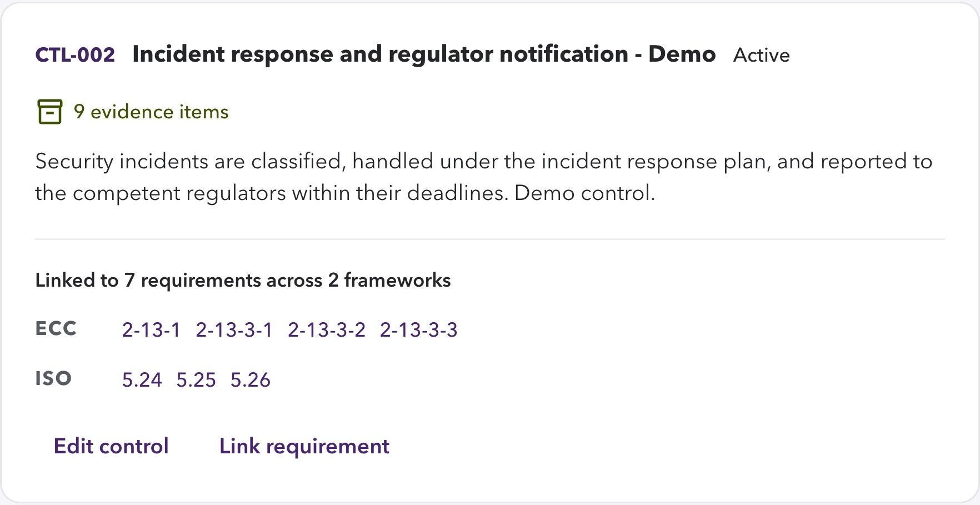Screen dimensions: 980x505
Task: Open ISO requirement 5.26
Action: [x=251, y=380]
